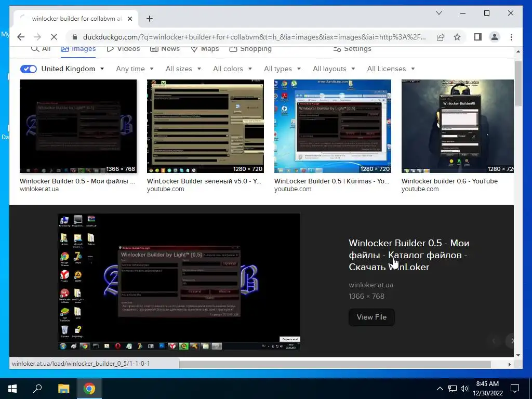Close the winlocker builder tab

coord(129,19)
